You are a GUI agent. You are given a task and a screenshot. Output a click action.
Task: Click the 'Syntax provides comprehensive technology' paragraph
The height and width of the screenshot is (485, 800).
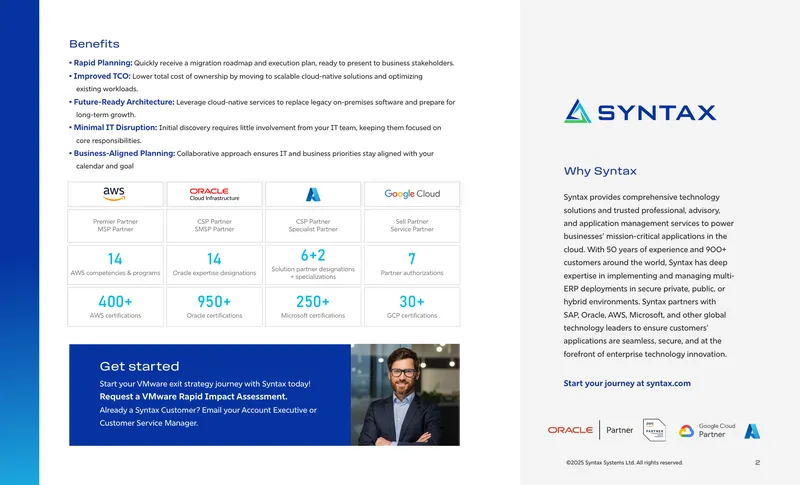[648, 275]
